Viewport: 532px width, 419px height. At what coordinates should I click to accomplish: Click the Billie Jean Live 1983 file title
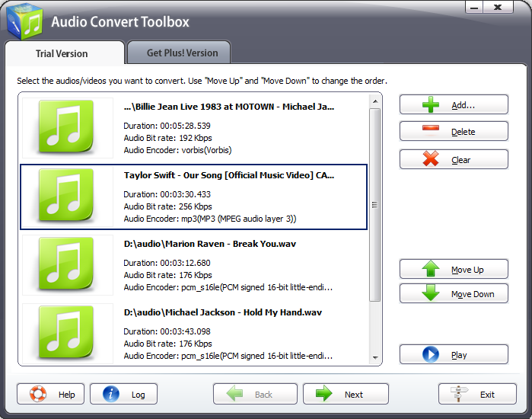[x=229, y=107]
